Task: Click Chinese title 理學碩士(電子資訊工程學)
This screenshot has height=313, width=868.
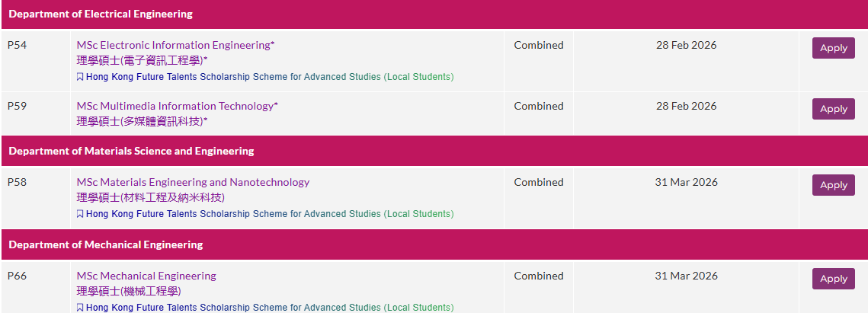Action: [x=142, y=60]
